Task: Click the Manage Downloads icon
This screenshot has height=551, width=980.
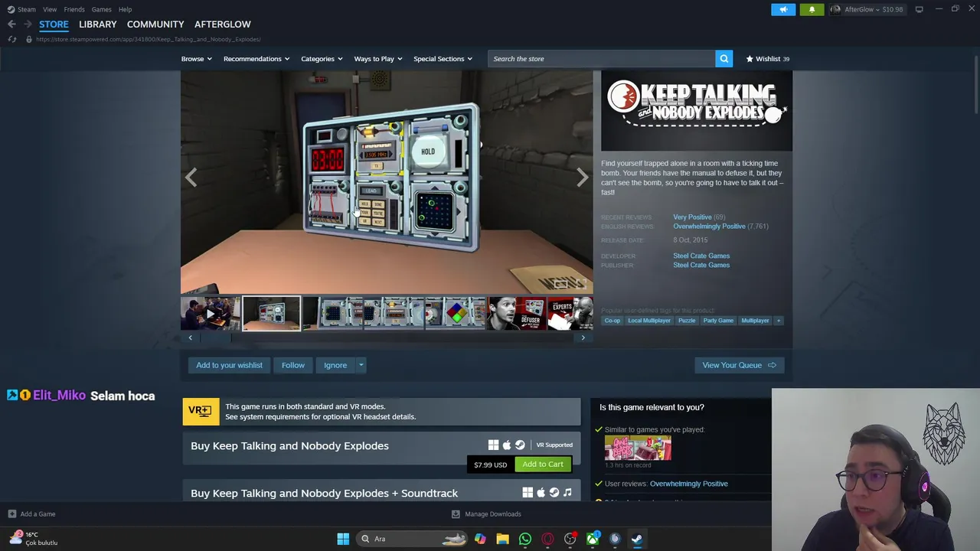Action: pyautogui.click(x=456, y=514)
